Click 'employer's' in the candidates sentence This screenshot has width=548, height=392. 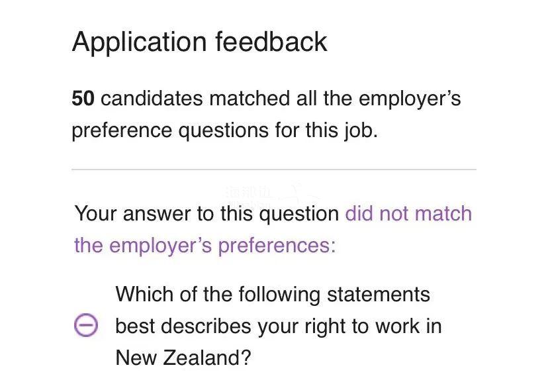click(x=410, y=99)
